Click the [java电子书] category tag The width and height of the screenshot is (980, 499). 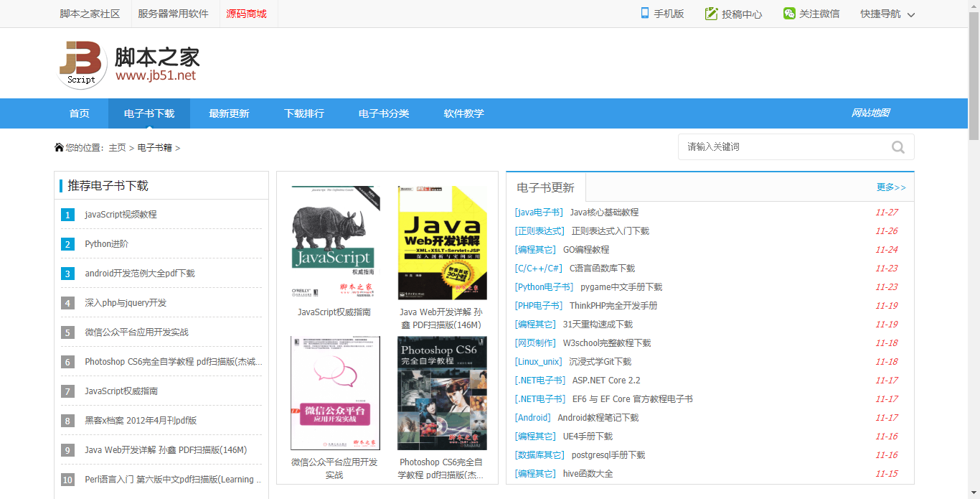pos(539,213)
